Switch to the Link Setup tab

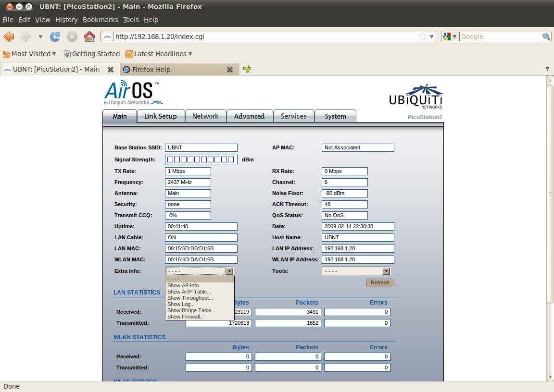pyautogui.click(x=160, y=116)
